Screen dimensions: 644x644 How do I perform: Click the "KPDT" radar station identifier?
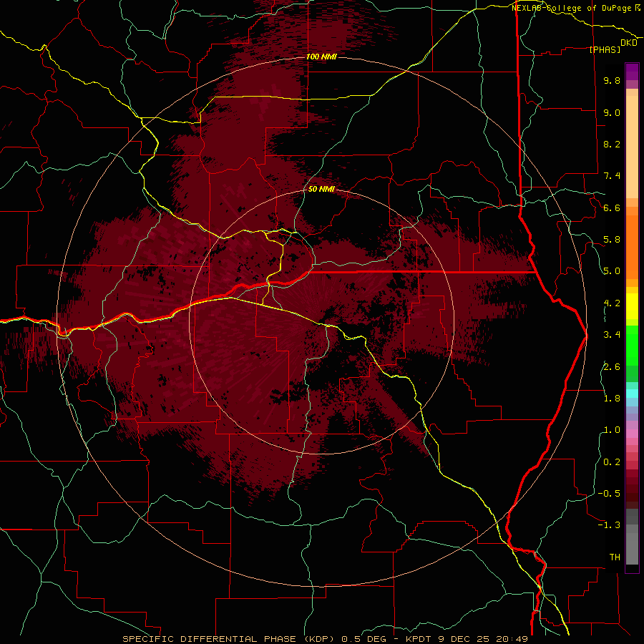tap(419, 639)
